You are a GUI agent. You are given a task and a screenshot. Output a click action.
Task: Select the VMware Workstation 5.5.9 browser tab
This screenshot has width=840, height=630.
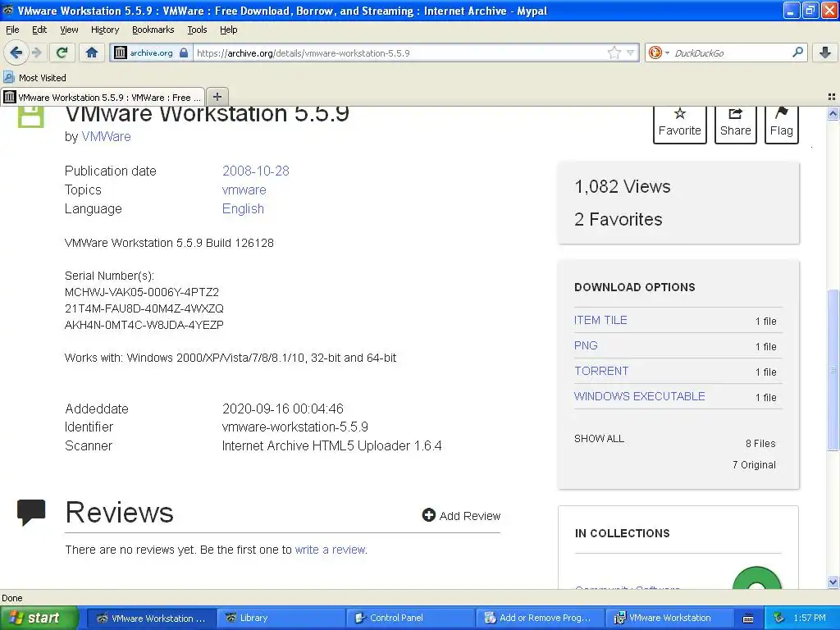[103, 97]
